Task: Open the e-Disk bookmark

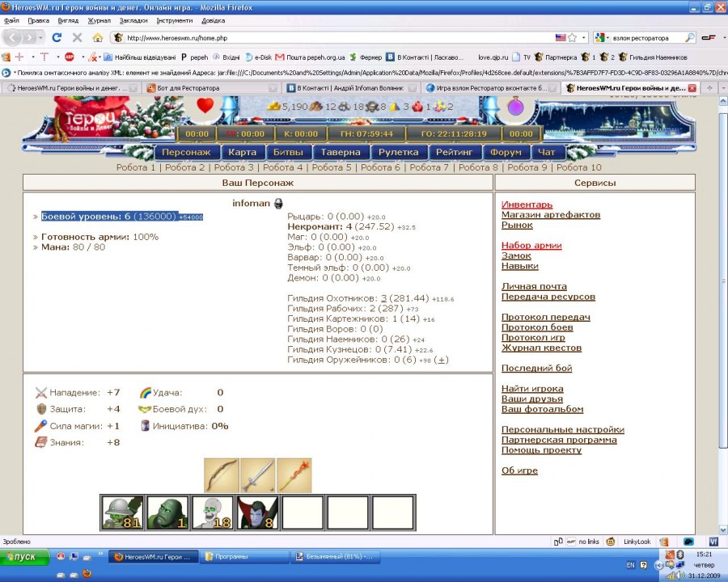Action: (258, 57)
